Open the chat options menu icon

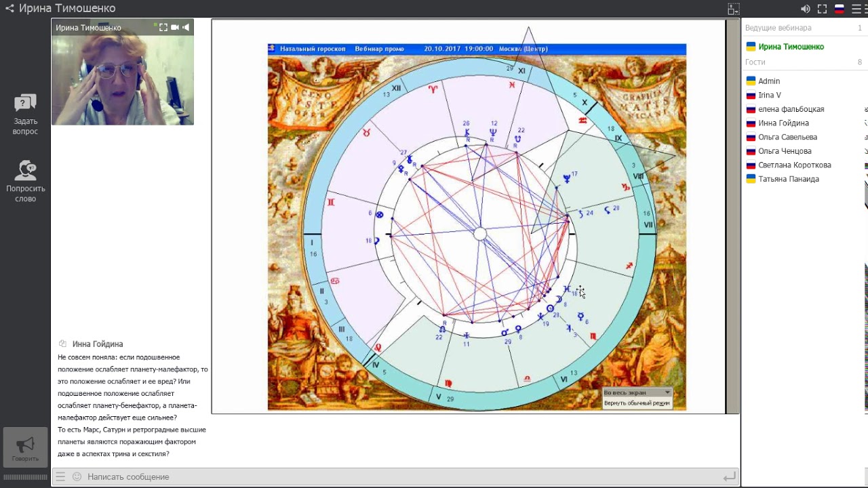60,476
